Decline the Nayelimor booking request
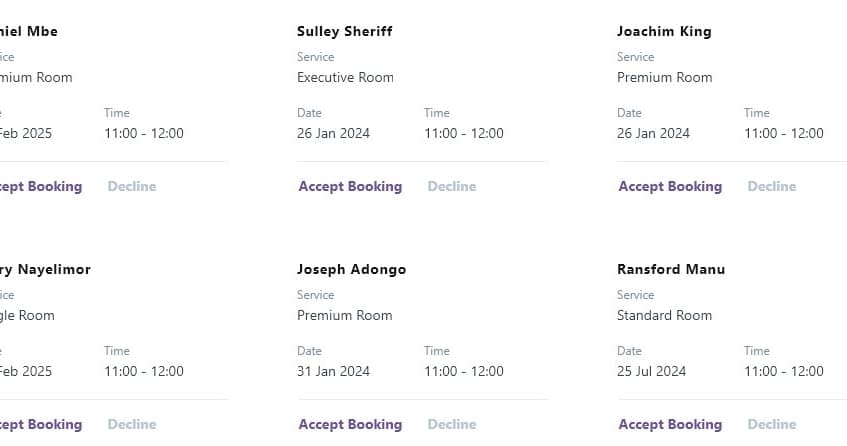This screenshot has width=847, height=446. [x=132, y=424]
